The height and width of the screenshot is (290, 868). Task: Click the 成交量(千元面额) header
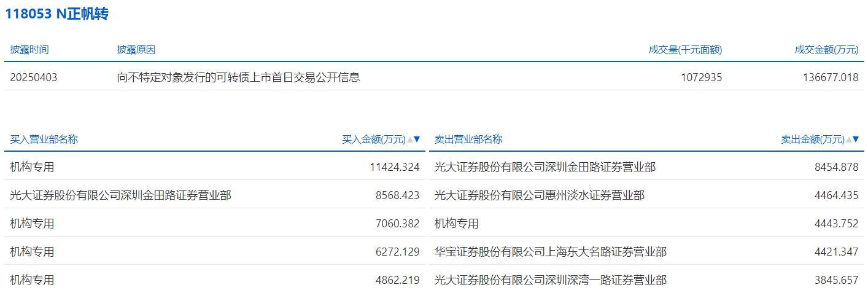coord(685,50)
